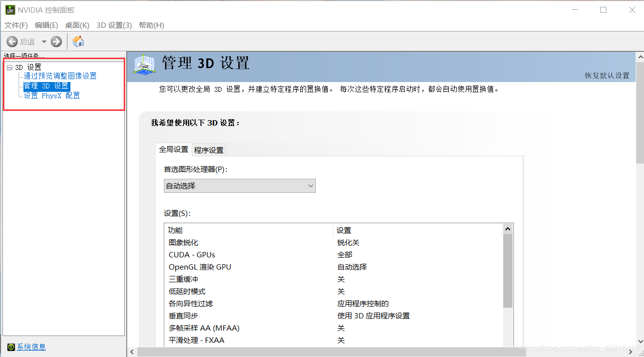Select the 多帧采样 AA (MFAA) row
This screenshot has width=644, height=357.
coord(333,328)
